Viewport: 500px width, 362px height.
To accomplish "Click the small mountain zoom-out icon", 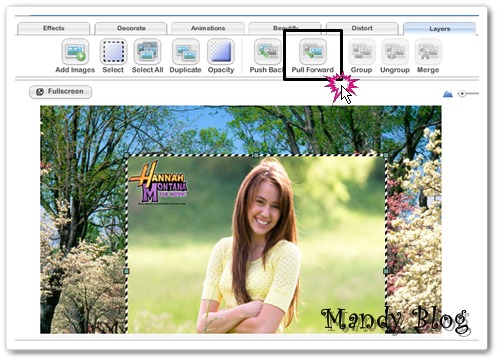I will [x=448, y=94].
